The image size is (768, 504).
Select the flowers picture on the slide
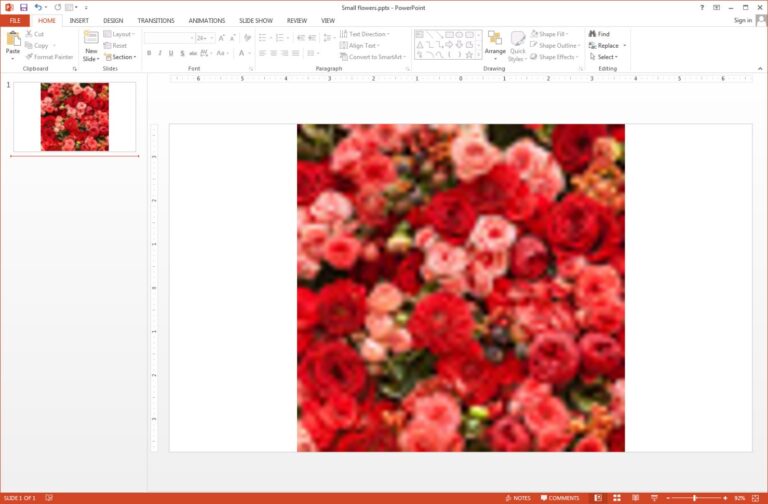coord(460,288)
